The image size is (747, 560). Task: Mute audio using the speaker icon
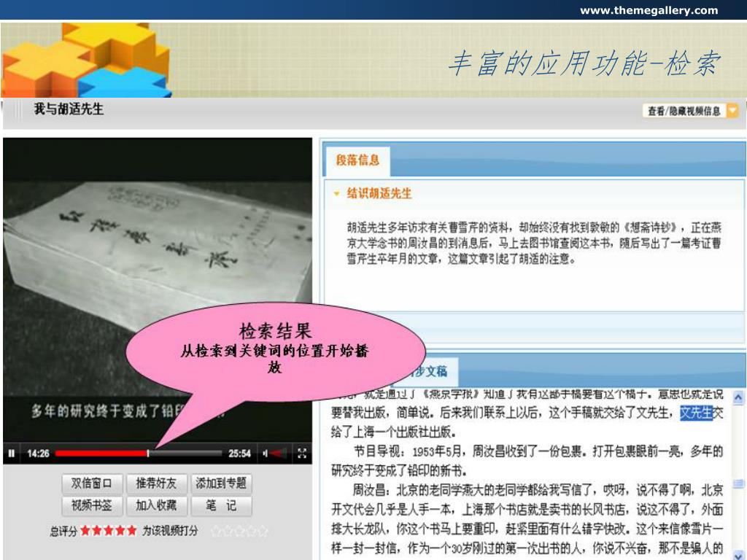coord(265,454)
